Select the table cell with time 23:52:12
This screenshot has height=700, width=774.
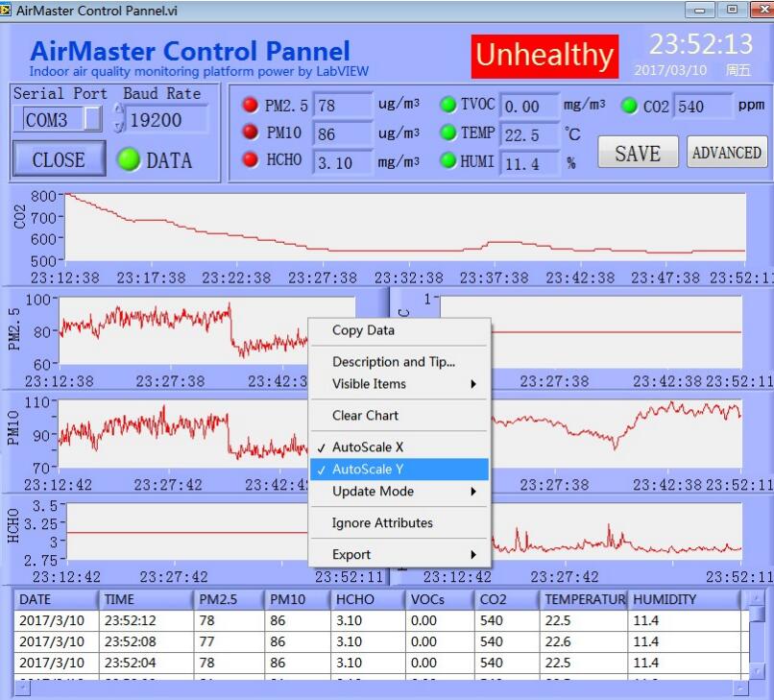pyautogui.click(x=146, y=620)
